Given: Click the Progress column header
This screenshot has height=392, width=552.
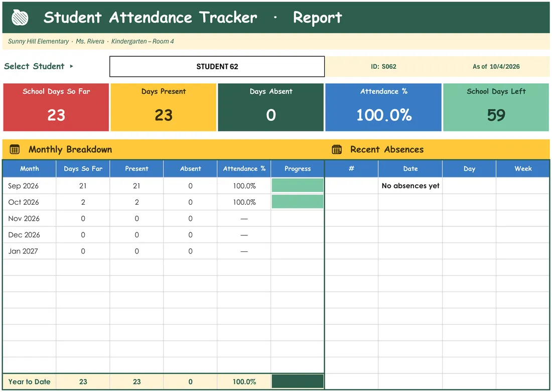Looking at the screenshot, I should click(x=298, y=169).
